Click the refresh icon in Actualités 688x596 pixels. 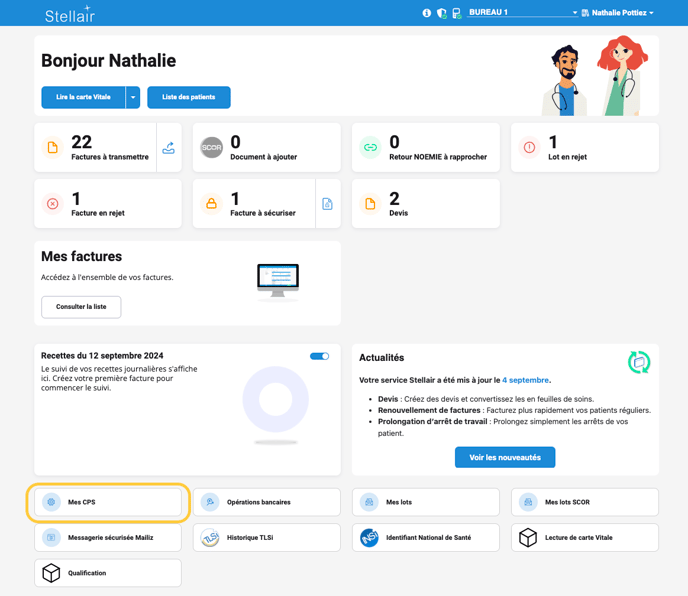pos(638,362)
